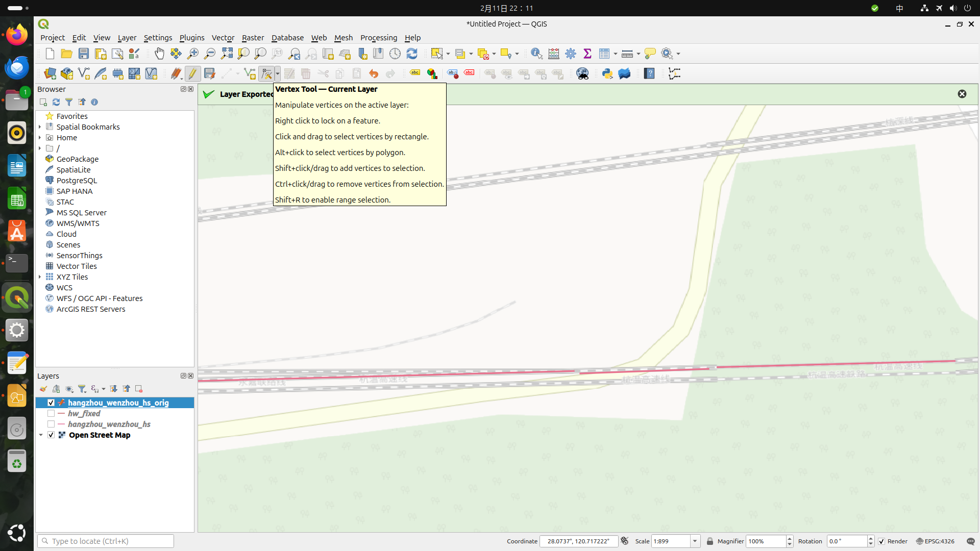Click Zoom Full extent icon
The height and width of the screenshot is (551, 980).
point(227,54)
